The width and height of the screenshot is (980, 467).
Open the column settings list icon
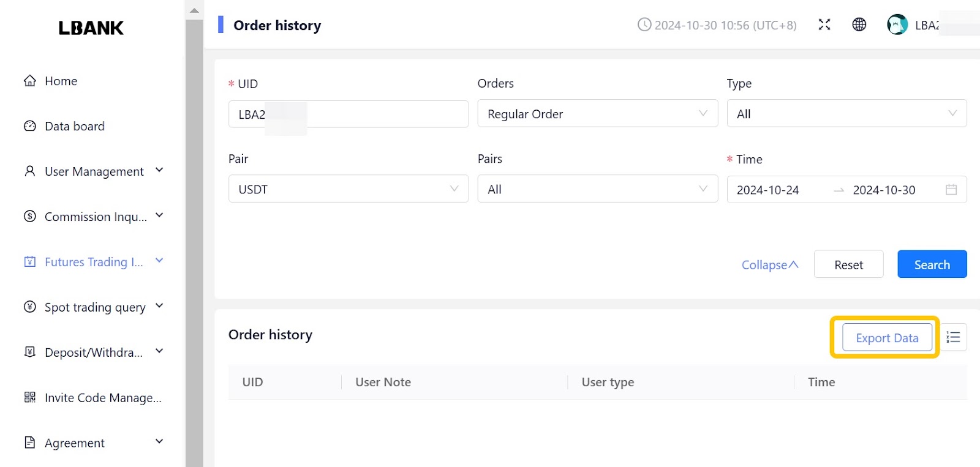(x=953, y=337)
